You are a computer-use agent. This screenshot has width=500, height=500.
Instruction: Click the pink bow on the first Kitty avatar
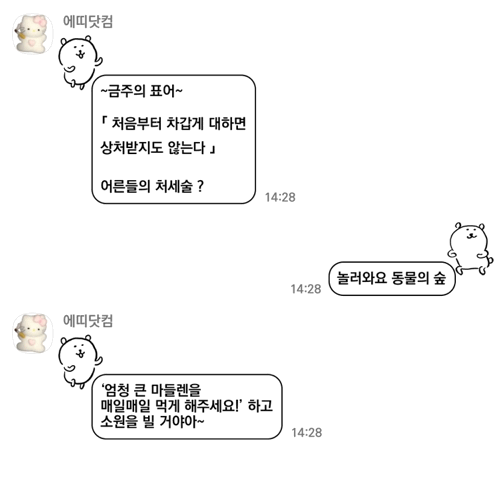41,21
